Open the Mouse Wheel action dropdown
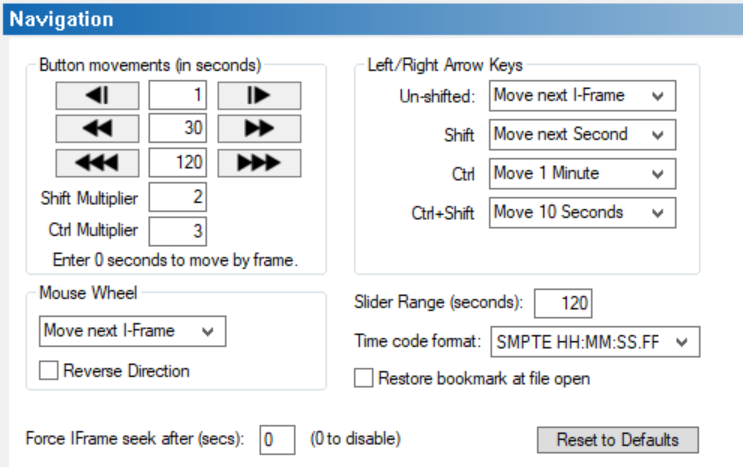The height and width of the screenshot is (467, 743). 133,331
